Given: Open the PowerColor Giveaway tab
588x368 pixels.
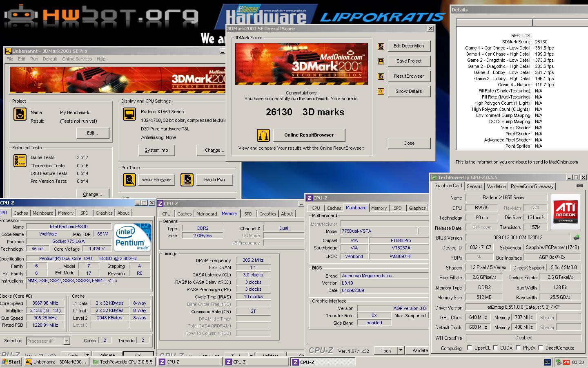Looking at the screenshot, I should pos(532,186).
